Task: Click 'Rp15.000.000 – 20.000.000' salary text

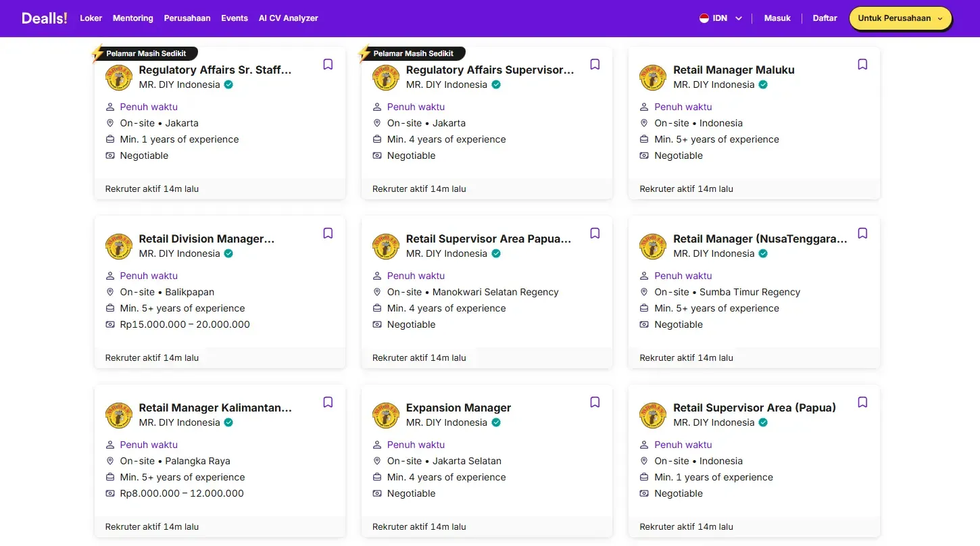Action: [x=185, y=324]
